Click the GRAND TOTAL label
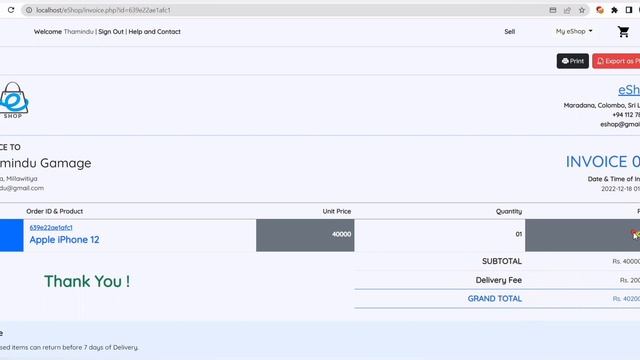The width and height of the screenshot is (640, 360). coord(495,298)
